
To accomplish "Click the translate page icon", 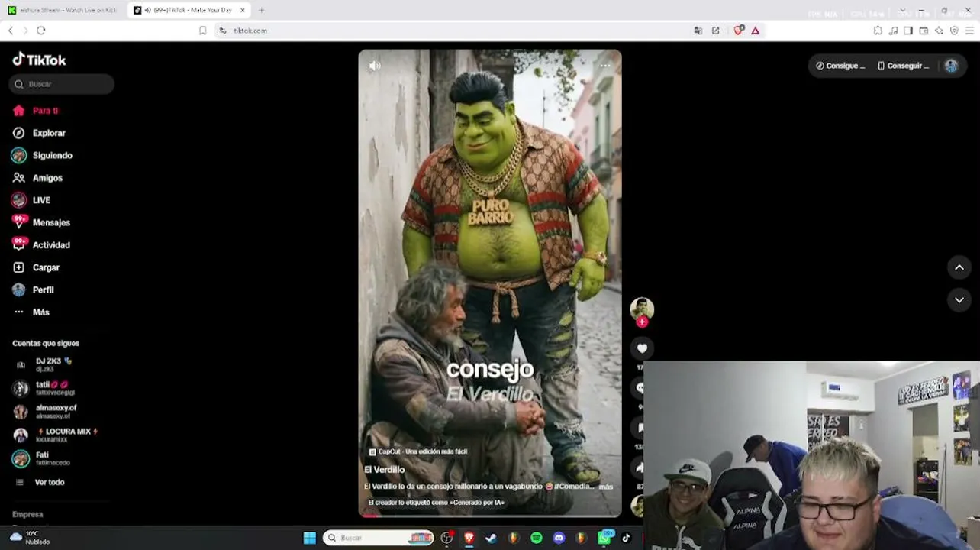I will 698,31.
